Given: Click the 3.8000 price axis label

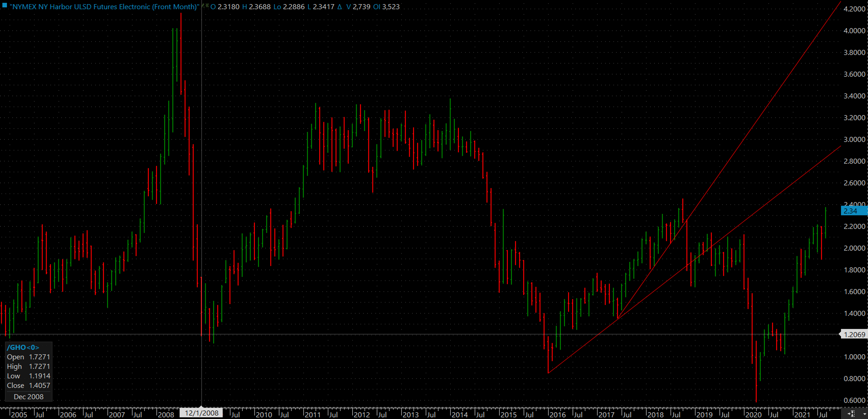Looking at the screenshot, I should click(854, 52).
